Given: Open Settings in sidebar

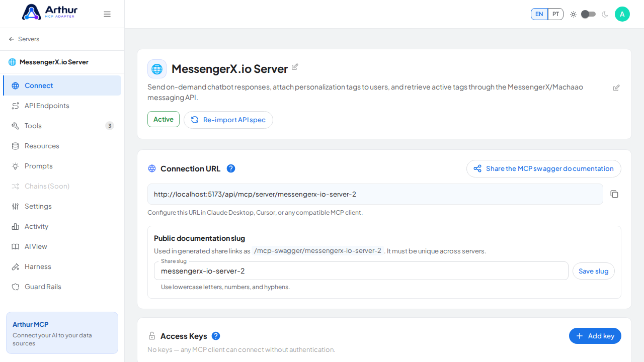Looking at the screenshot, I should click(62, 206).
